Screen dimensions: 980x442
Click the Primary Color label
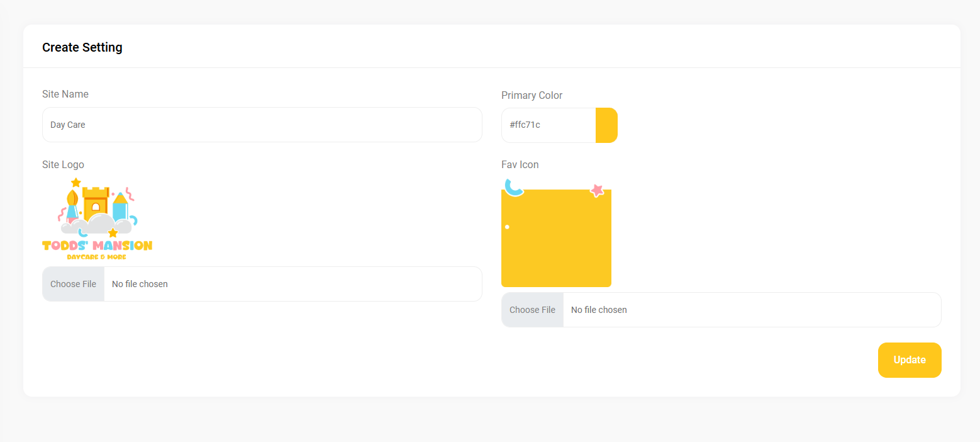(532, 95)
